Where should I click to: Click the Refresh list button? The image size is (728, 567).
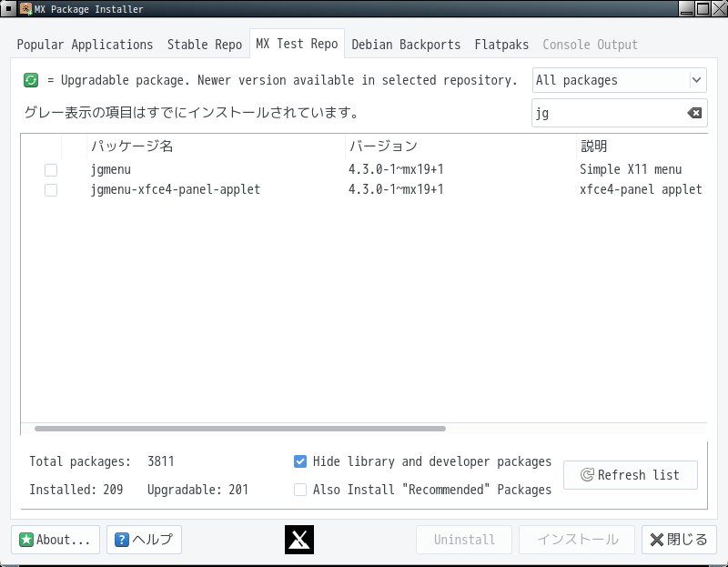[631, 474]
